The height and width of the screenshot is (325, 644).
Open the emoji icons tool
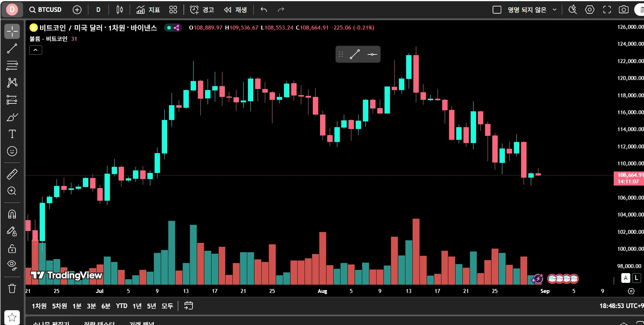tap(12, 151)
